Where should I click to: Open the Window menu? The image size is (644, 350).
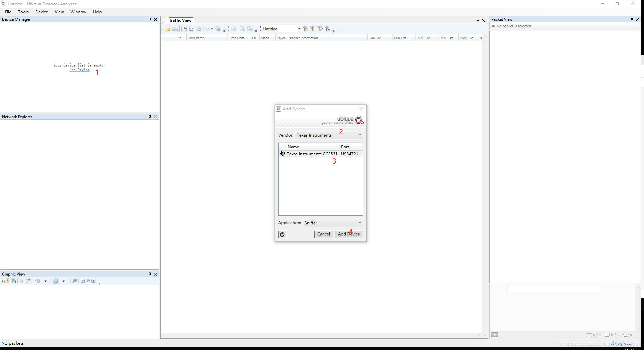(78, 12)
